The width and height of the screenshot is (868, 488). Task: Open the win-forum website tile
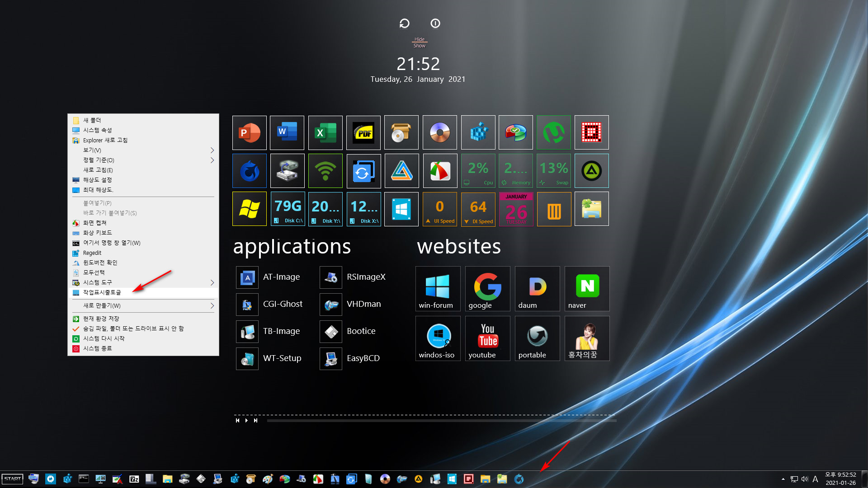tap(438, 289)
